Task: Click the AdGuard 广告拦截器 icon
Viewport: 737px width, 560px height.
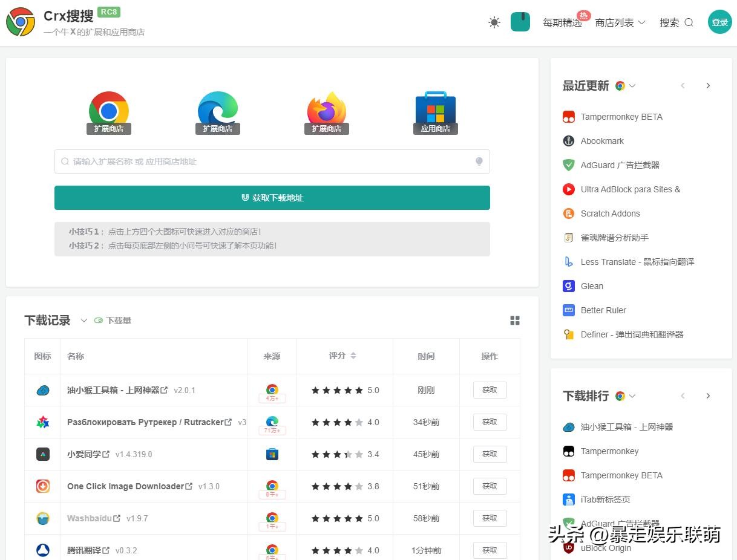Action: (569, 165)
